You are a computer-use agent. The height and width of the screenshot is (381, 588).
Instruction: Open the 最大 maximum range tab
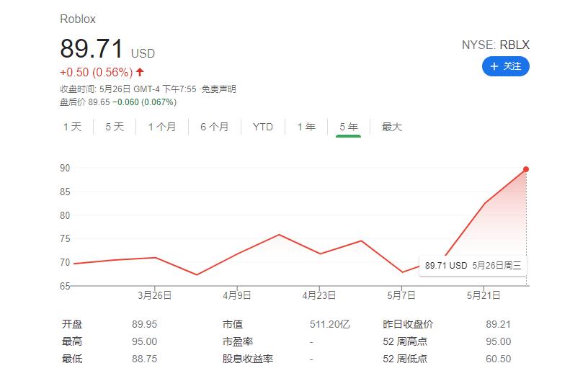[392, 127]
